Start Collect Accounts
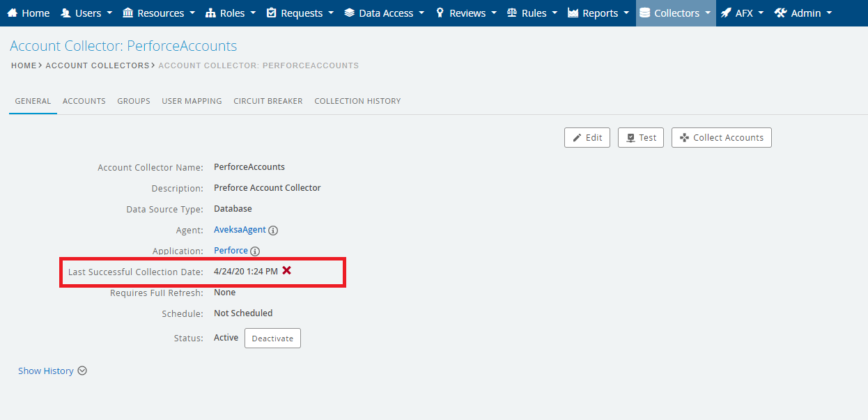 (x=721, y=138)
